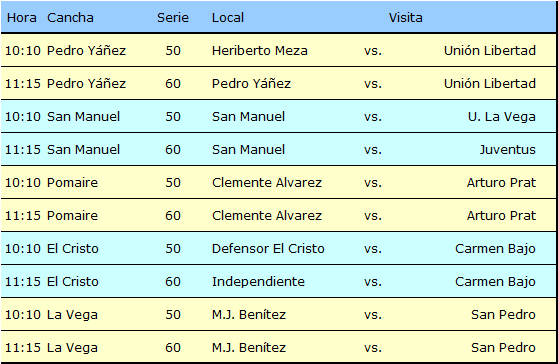The height and width of the screenshot is (364, 558).
Task: Select the Heriberto Meza team cell
Action: click(x=260, y=51)
